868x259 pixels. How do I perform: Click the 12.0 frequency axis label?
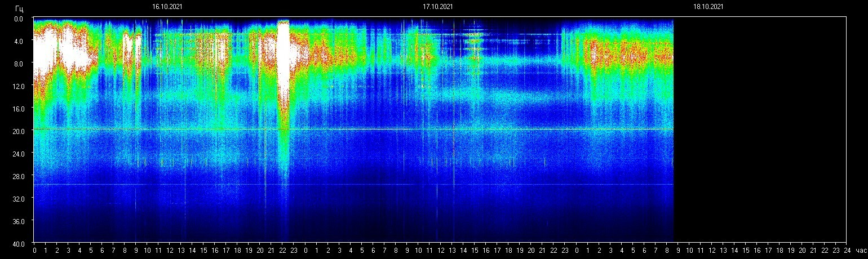click(x=17, y=86)
